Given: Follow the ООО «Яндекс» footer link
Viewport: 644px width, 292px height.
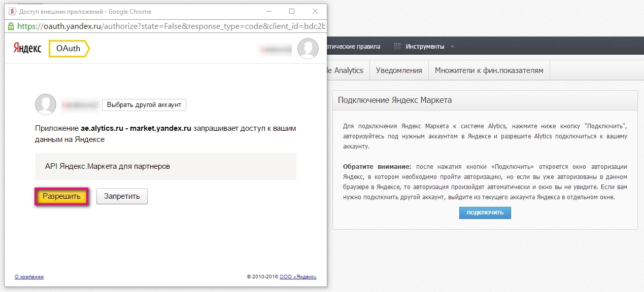Looking at the screenshot, I should coord(298,277).
